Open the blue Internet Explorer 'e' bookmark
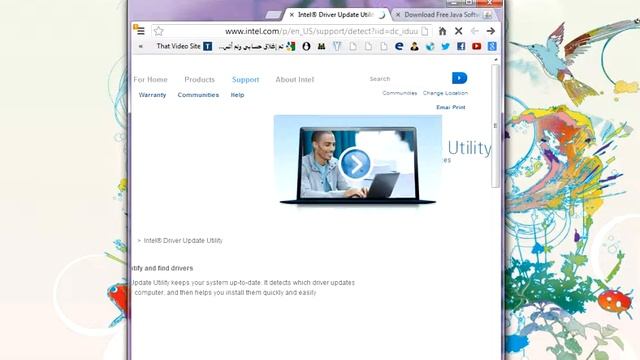Screen dimensions: 640x360 399,47
